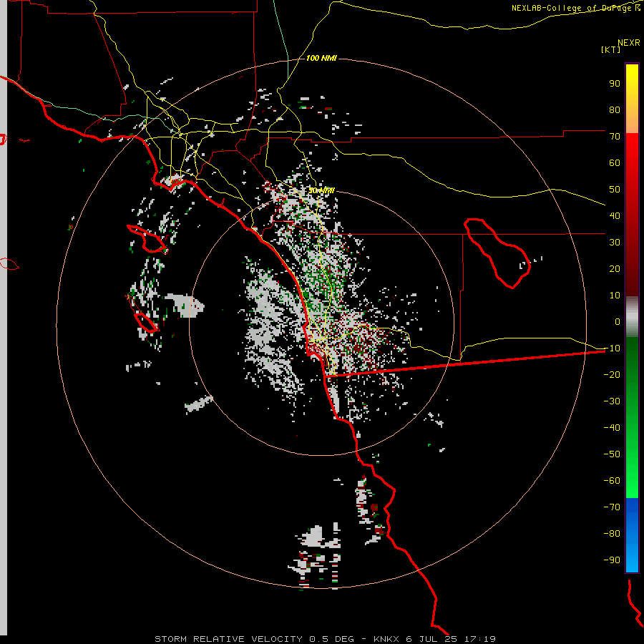The image size is (644, 644).
Task: Select the -70 value on the velocity scale
Action: pos(612,507)
